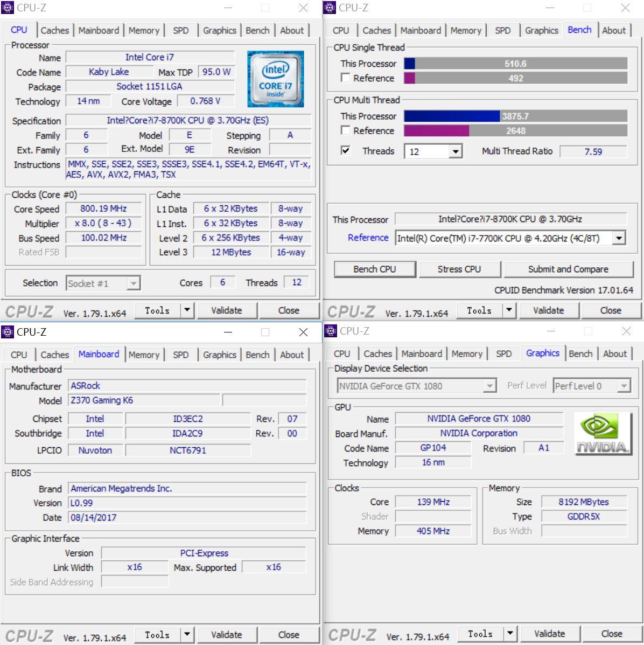Click the CPU-Z app icon in the Bench window title bar
The image size is (644, 645).
tap(330, 8)
